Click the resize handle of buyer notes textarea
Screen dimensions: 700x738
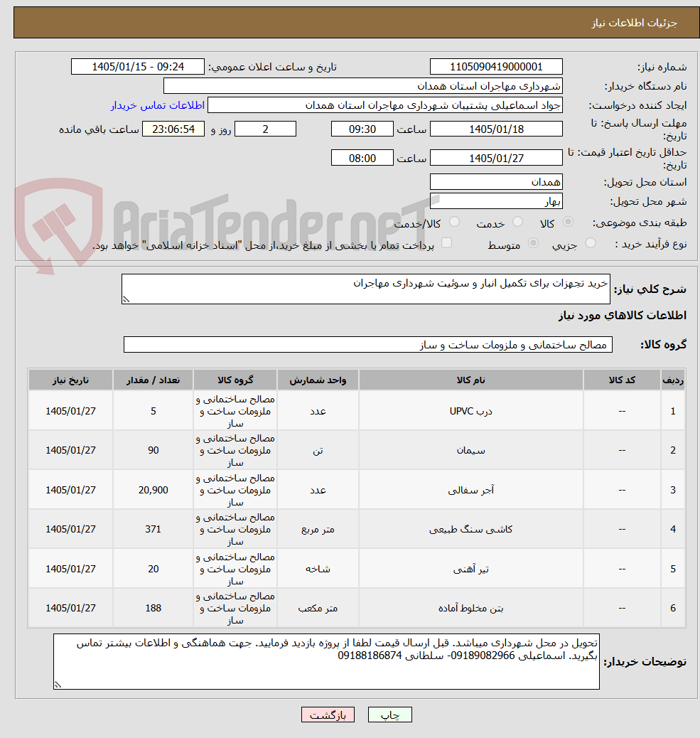58,685
